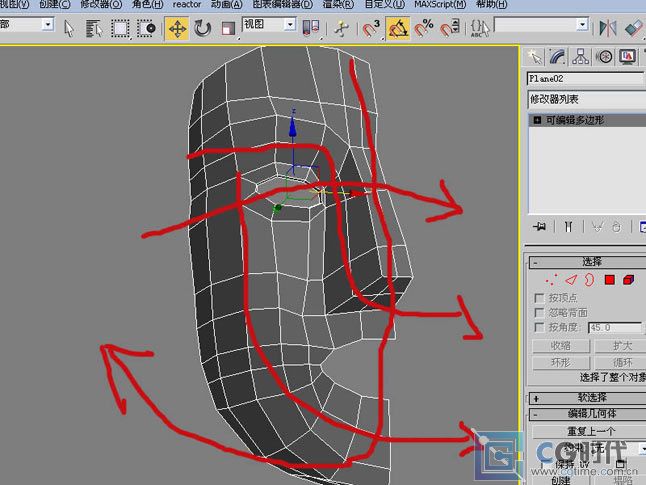Toggle Show End Result icon
This screenshot has width=646, height=485.
click(x=569, y=226)
